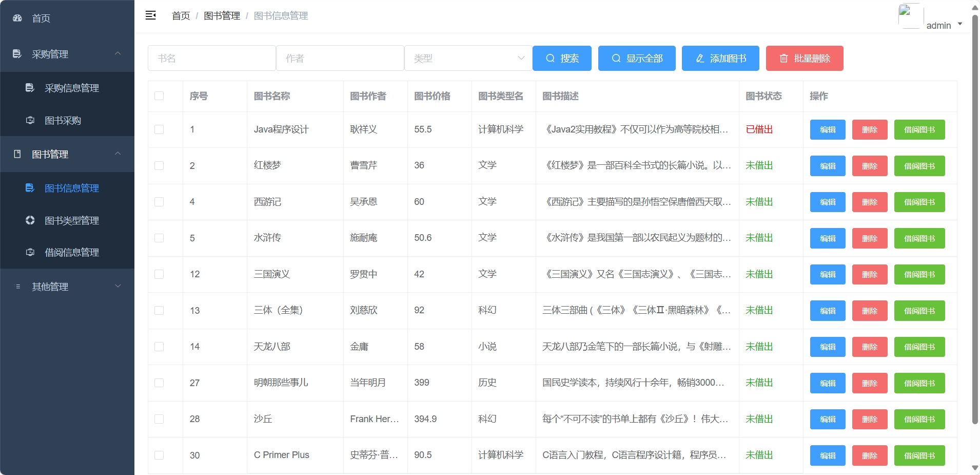Borrow the 西游记 book via 借阅图书
Viewport: 980px width, 475px height.
coord(919,202)
